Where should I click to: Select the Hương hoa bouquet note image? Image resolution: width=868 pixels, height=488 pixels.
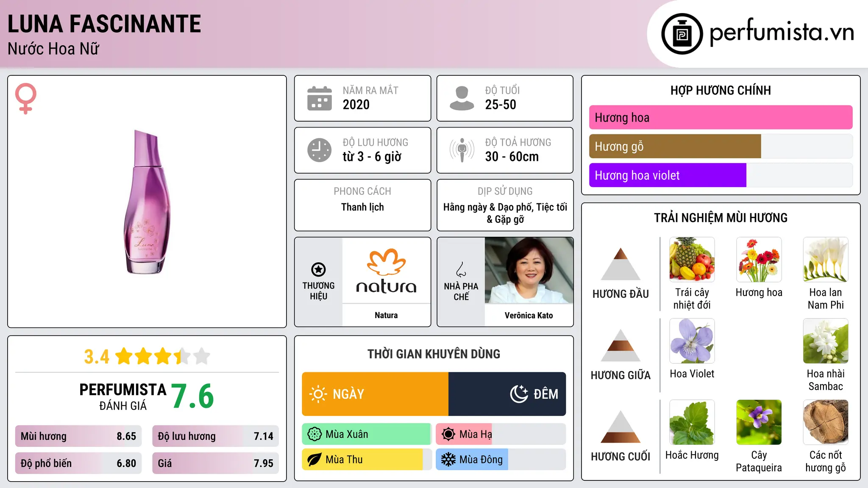tap(759, 259)
